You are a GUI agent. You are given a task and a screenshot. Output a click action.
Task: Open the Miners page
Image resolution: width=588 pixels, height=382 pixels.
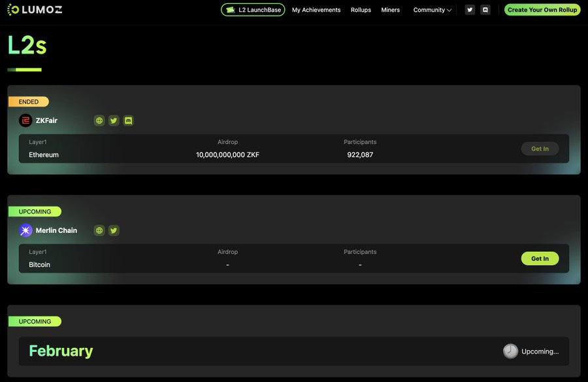pos(391,10)
